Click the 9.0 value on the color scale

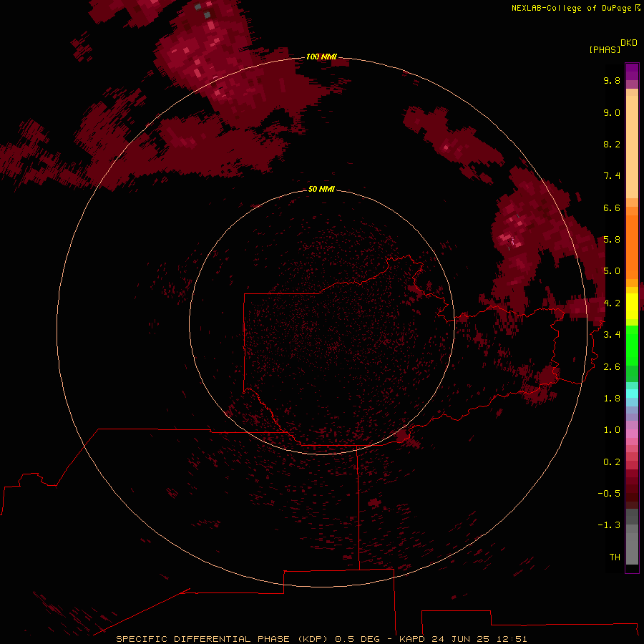pos(612,112)
